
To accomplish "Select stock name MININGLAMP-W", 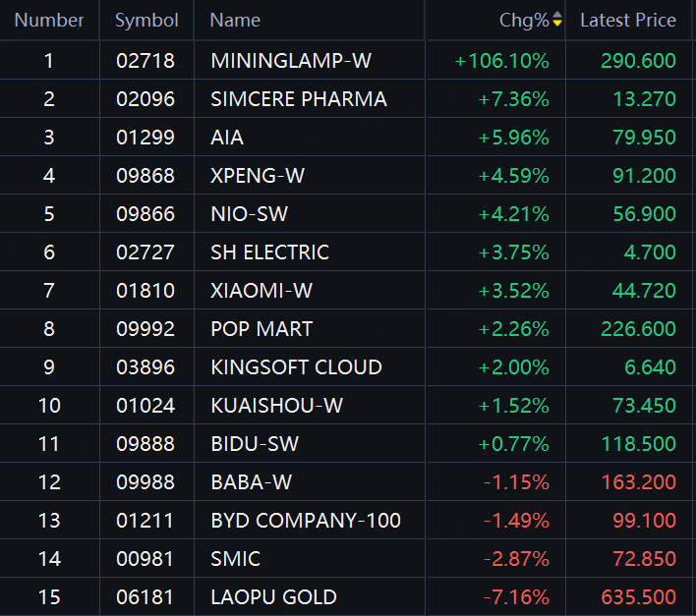I will click(x=291, y=61).
